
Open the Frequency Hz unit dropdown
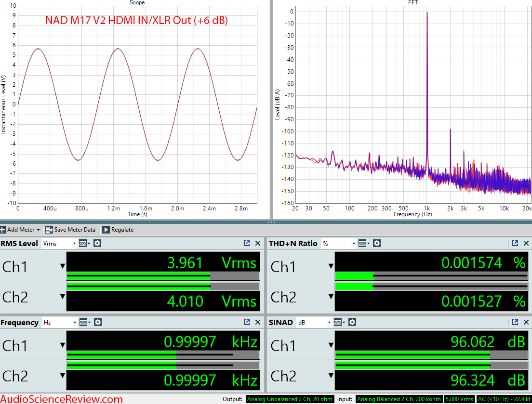click(x=59, y=323)
